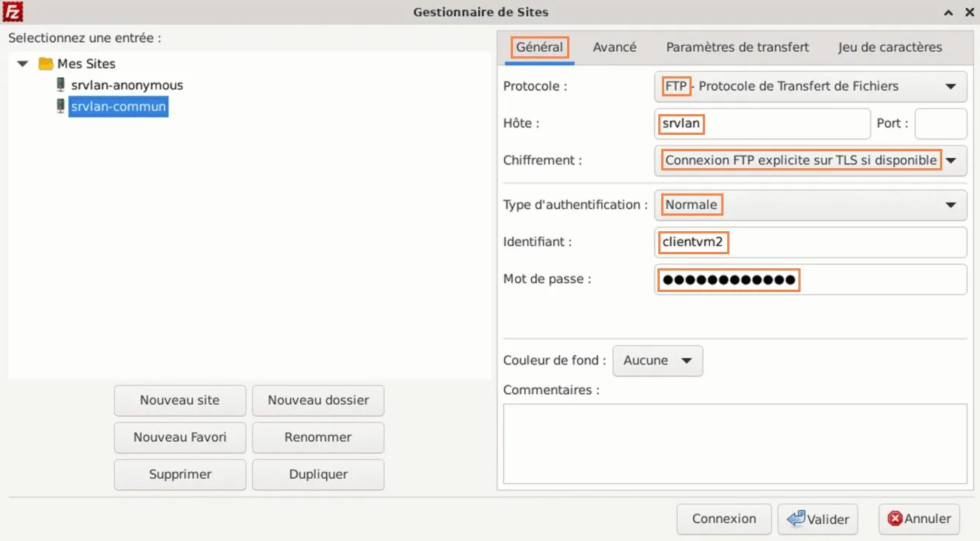Viewport: 980px width, 541px height.
Task: Open the Type d'authentification dropdown
Action: 811,205
